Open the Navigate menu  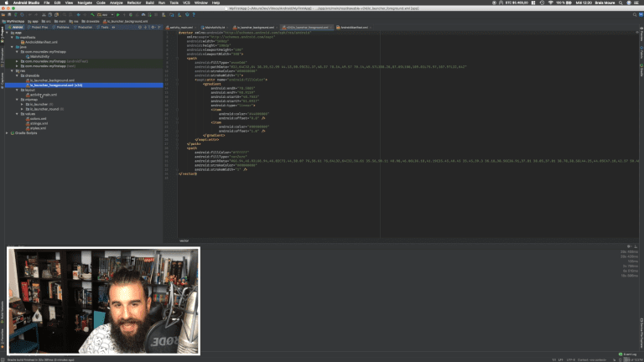pos(85,3)
